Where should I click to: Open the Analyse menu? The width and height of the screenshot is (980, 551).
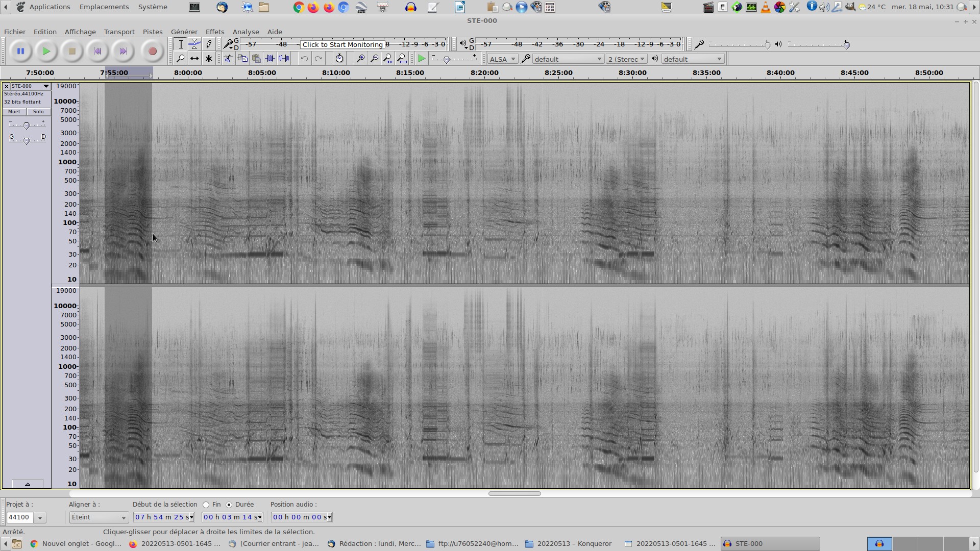click(x=246, y=32)
